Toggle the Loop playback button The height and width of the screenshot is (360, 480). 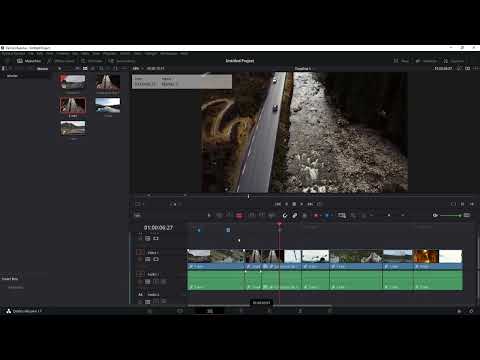click(x=319, y=204)
